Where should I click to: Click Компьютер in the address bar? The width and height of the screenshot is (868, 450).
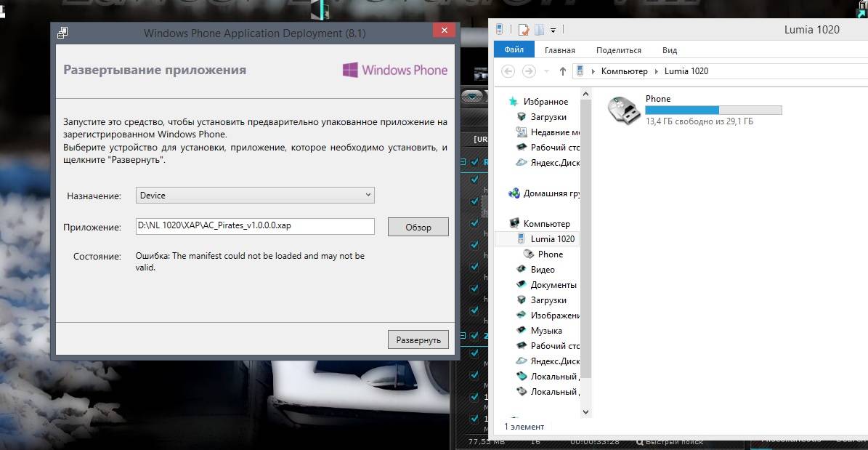click(625, 71)
